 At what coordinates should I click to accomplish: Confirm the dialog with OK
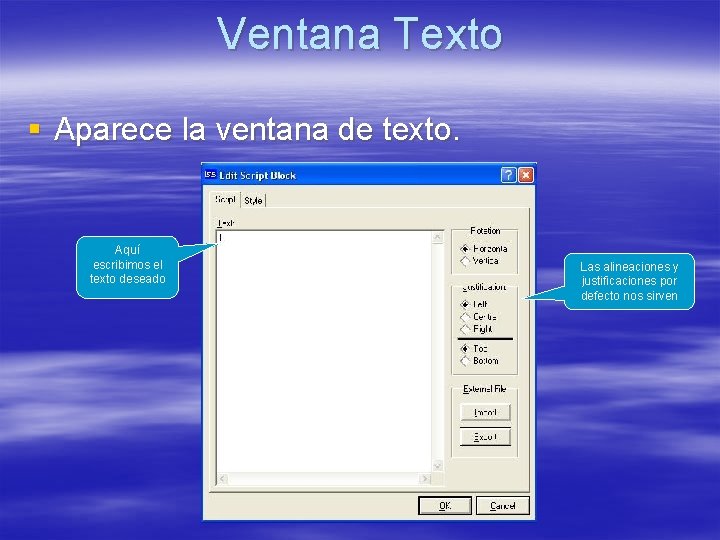point(445,506)
